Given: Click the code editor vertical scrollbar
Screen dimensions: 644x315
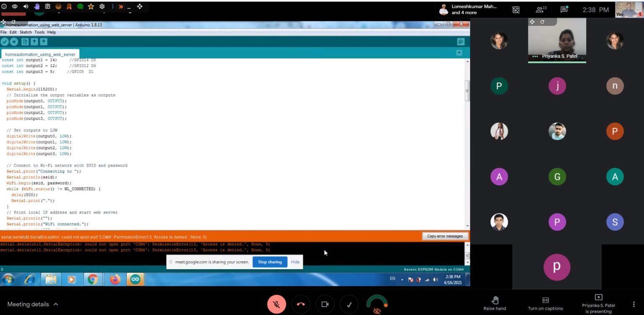Looking at the screenshot, I should pyautogui.click(x=467, y=91).
